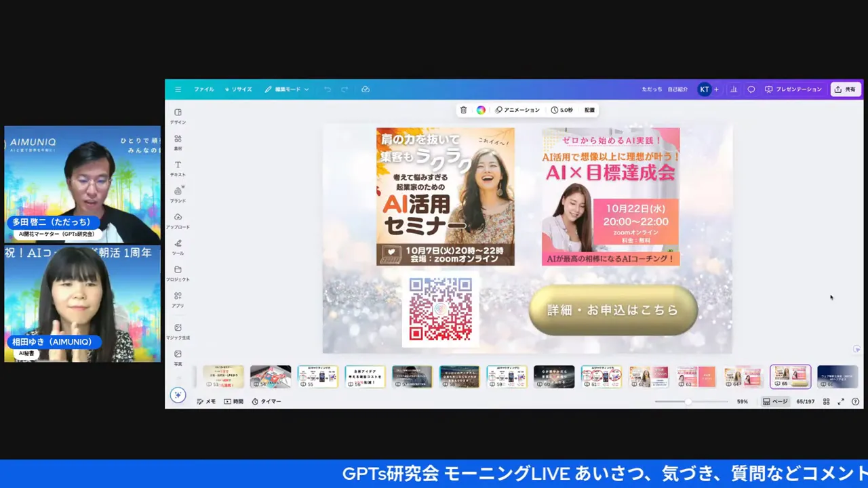Enter fullscreen mode from bottom bar
The height and width of the screenshot is (488, 868).
pyautogui.click(x=841, y=401)
